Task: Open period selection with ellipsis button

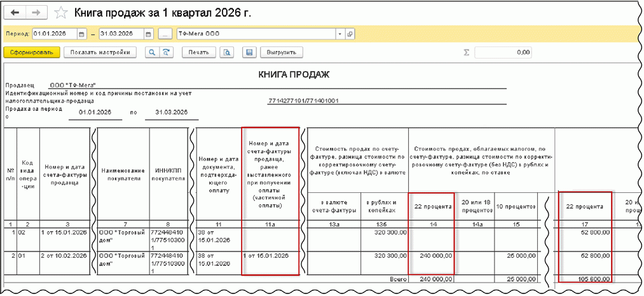Action: (165, 34)
